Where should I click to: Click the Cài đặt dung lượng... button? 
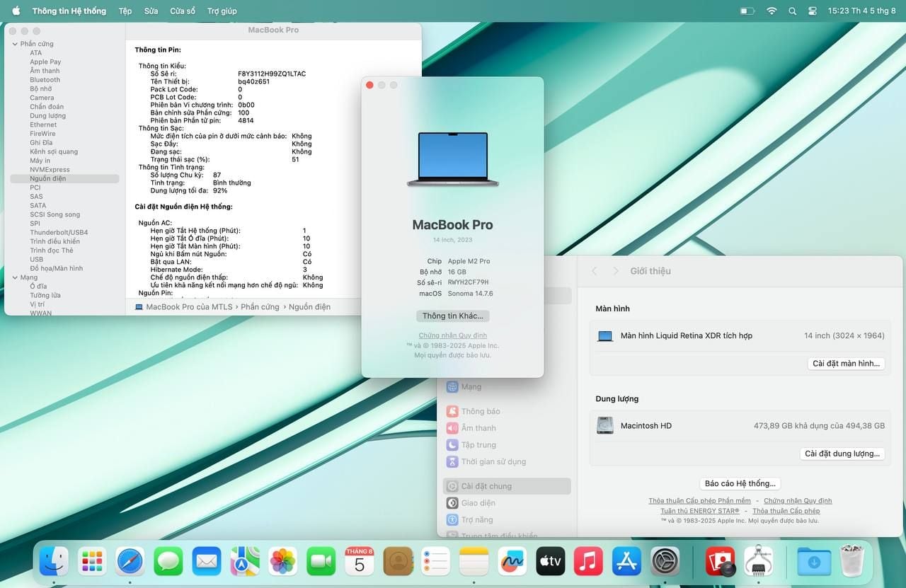click(842, 454)
